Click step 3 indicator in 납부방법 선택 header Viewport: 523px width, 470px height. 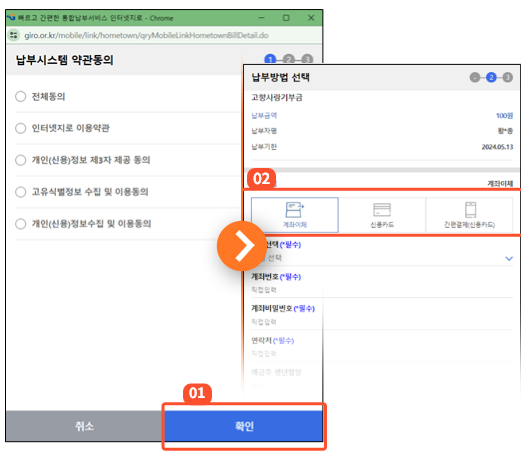click(507, 77)
